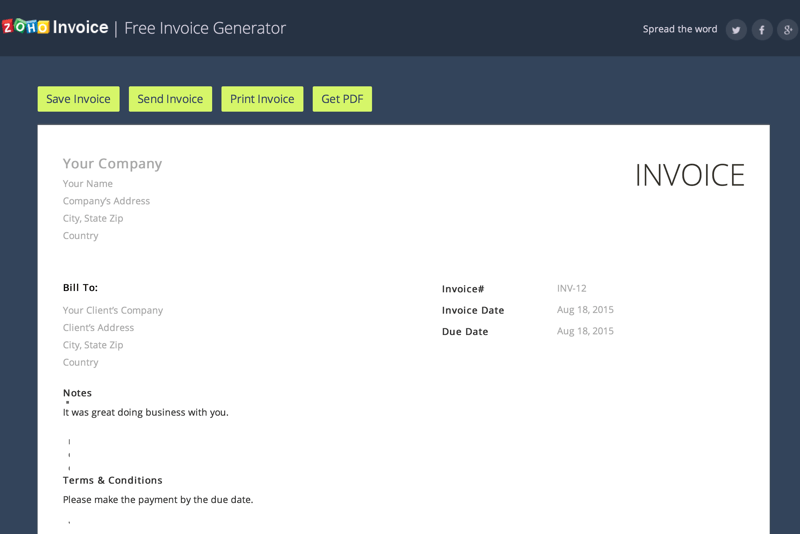
Task: Share on Facebook icon
Action: point(762,30)
